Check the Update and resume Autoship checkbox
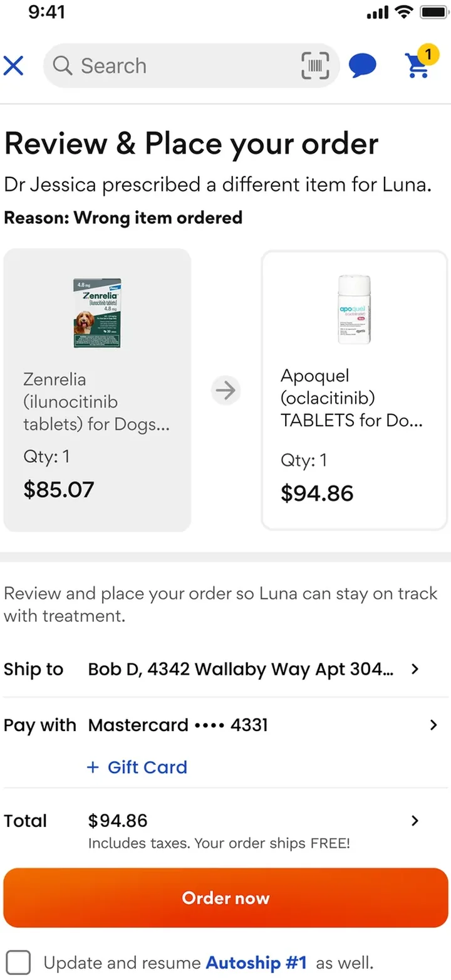Screen dimensions: 451x980 [18, 962]
